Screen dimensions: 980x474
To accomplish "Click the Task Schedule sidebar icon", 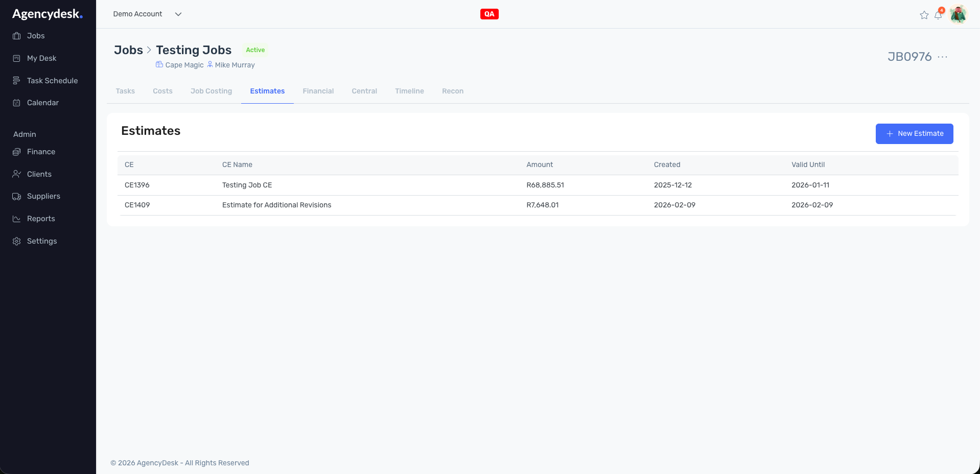I will coord(17,81).
